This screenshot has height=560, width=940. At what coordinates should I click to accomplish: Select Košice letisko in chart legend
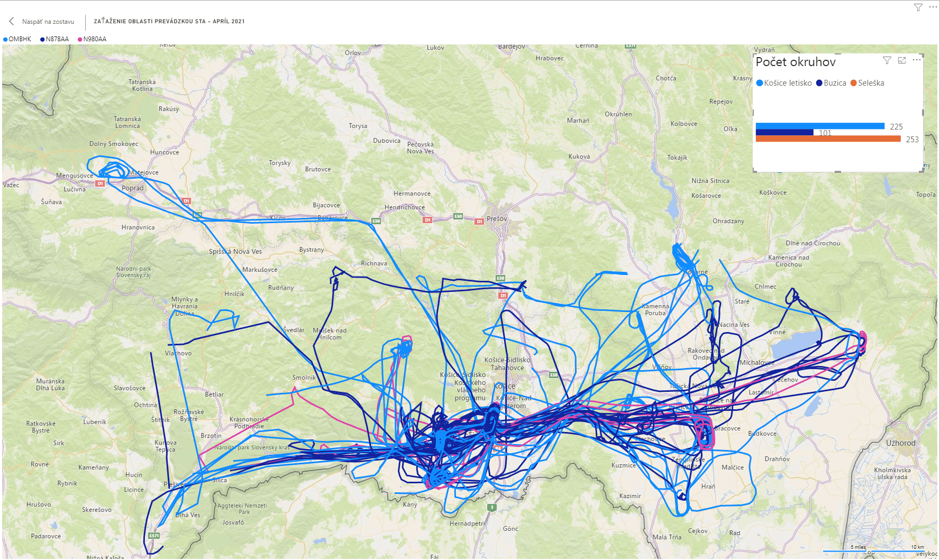(x=787, y=83)
